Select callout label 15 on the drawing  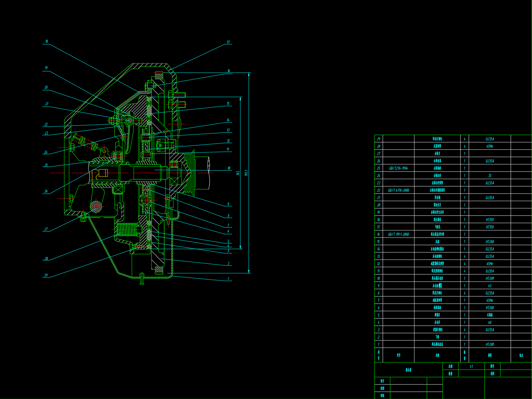click(228, 104)
